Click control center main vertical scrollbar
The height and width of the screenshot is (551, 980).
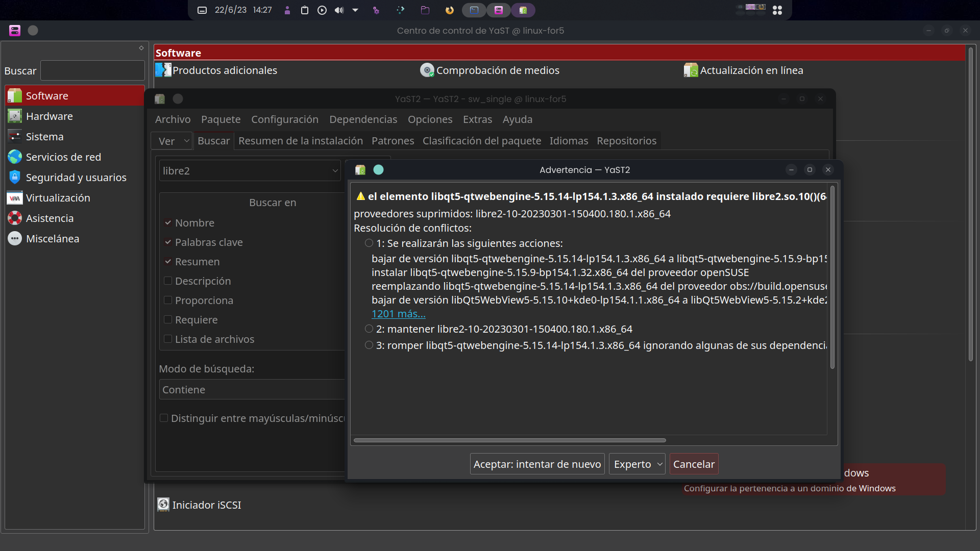click(971, 204)
